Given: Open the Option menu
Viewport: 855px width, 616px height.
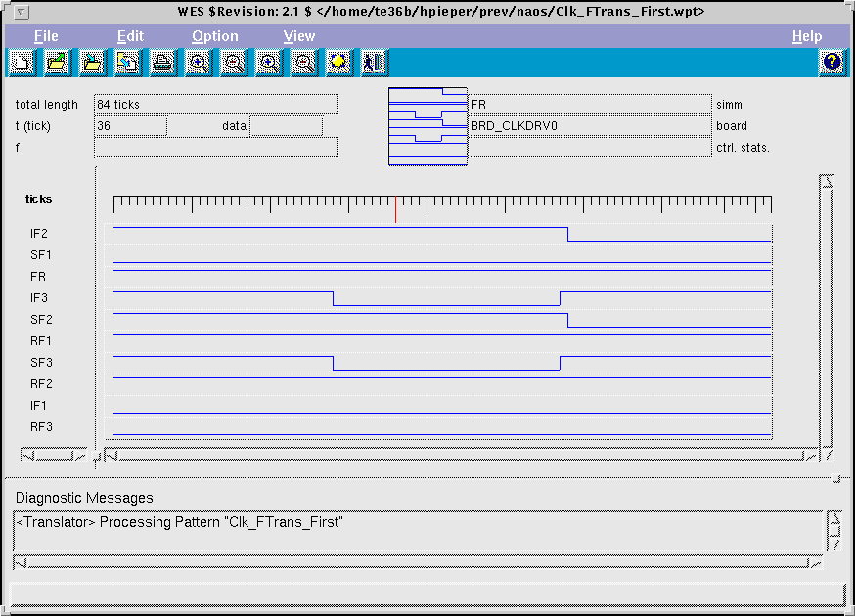Looking at the screenshot, I should click(214, 36).
